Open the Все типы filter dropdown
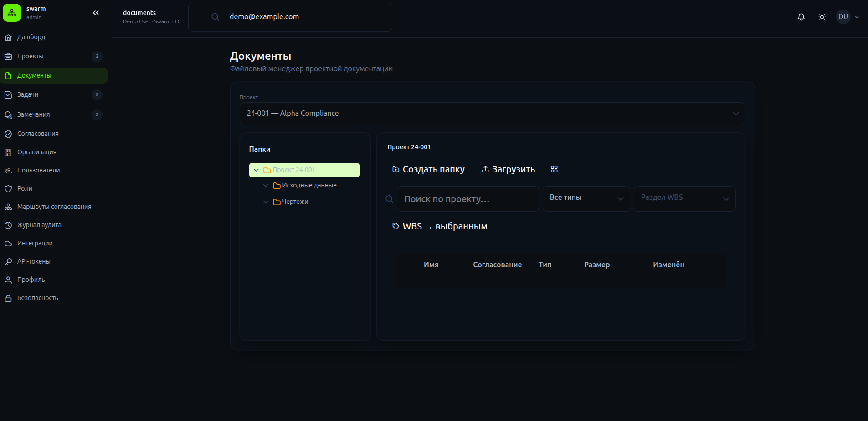 click(x=586, y=198)
